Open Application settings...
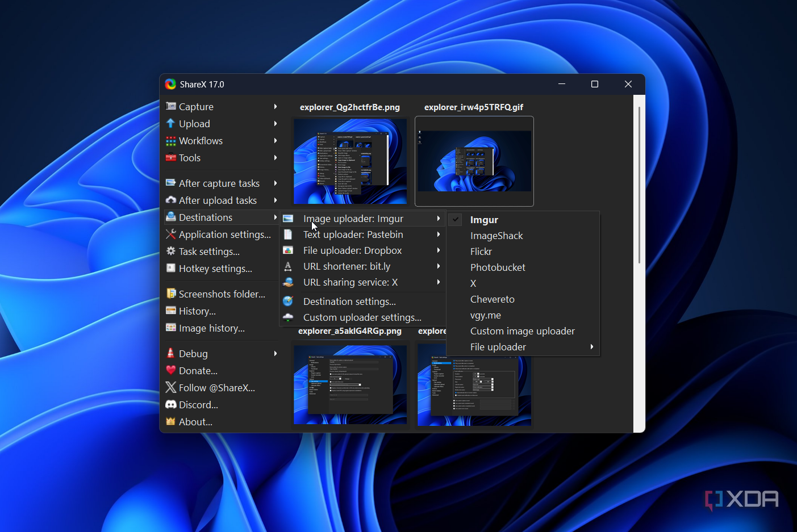The image size is (797, 532). click(x=222, y=234)
